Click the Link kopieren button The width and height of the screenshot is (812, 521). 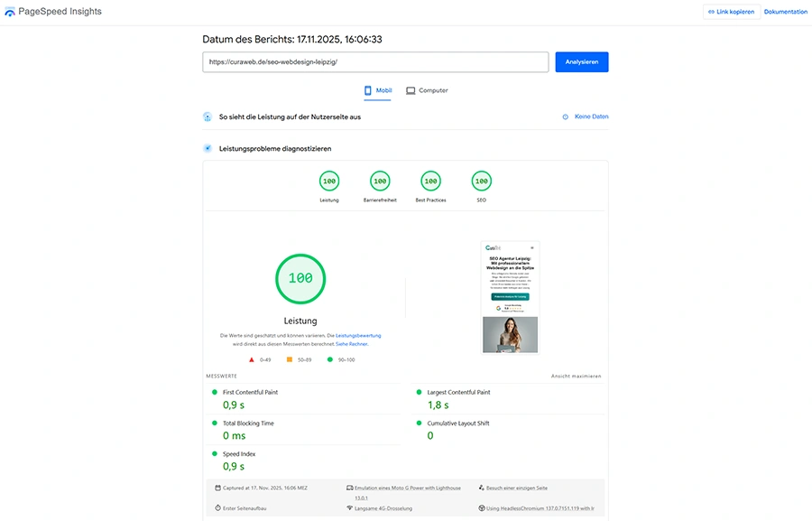[x=732, y=11]
